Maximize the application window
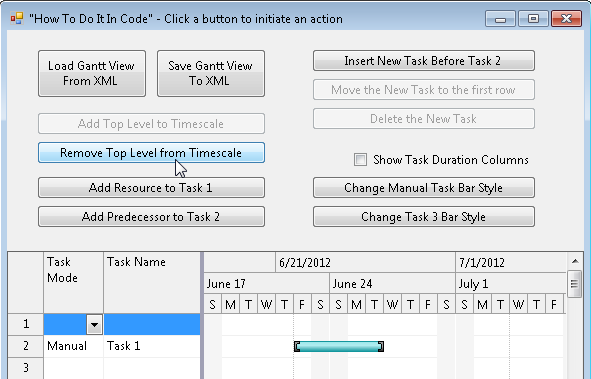Image resolution: width=591 pixels, height=379 pixels. click(533, 18)
